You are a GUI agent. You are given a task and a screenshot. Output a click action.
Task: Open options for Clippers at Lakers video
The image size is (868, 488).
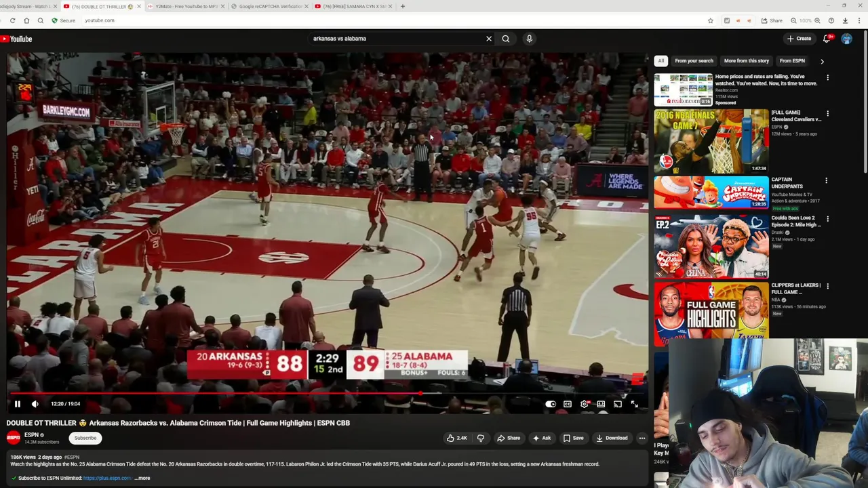(827, 287)
